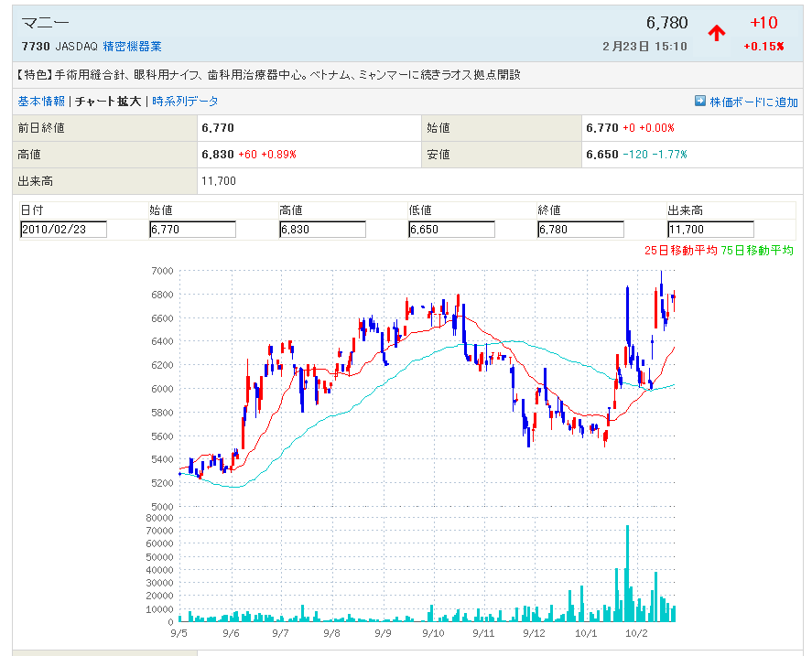Screen dimensions: 812x656
Task: Click the green 75日移動平均 legend label
Action: coord(757,250)
